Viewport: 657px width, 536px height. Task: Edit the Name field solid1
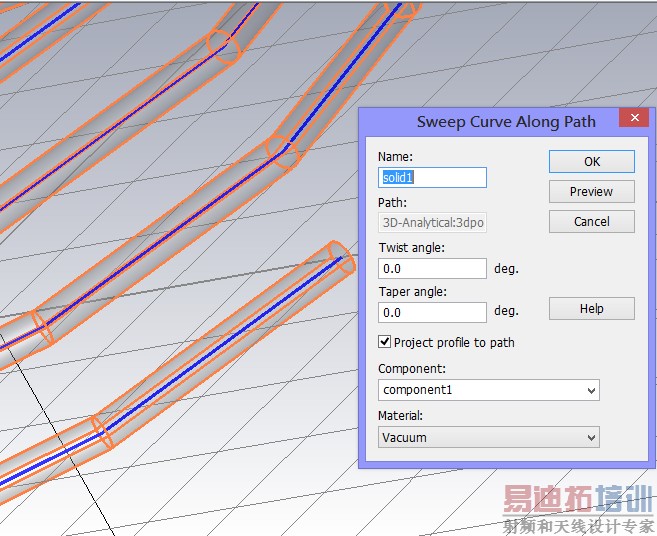(432, 177)
